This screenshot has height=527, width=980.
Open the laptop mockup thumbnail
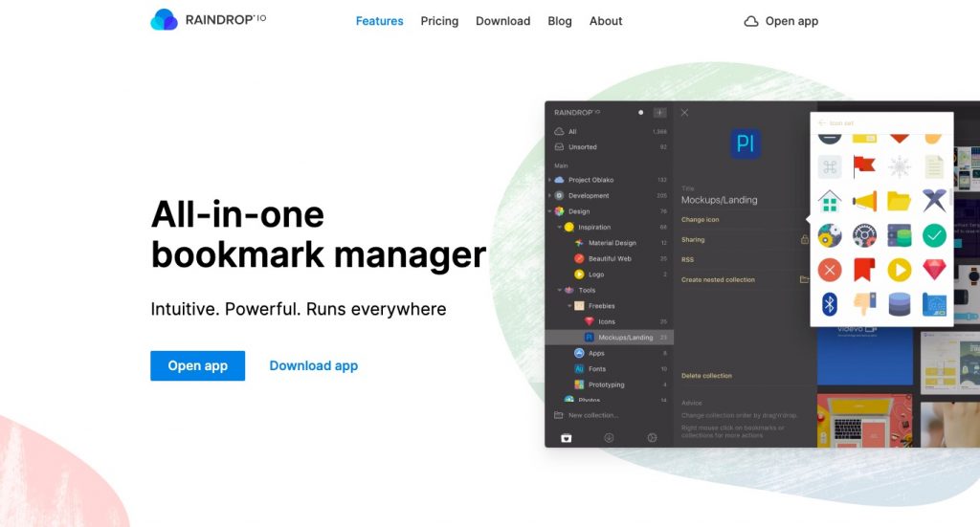click(x=865, y=420)
